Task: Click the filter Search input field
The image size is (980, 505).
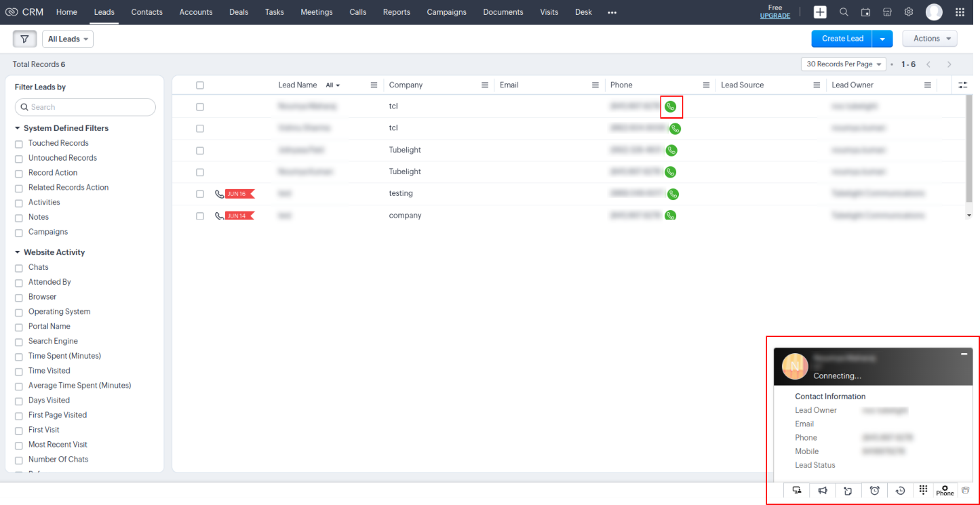Action: coord(85,107)
